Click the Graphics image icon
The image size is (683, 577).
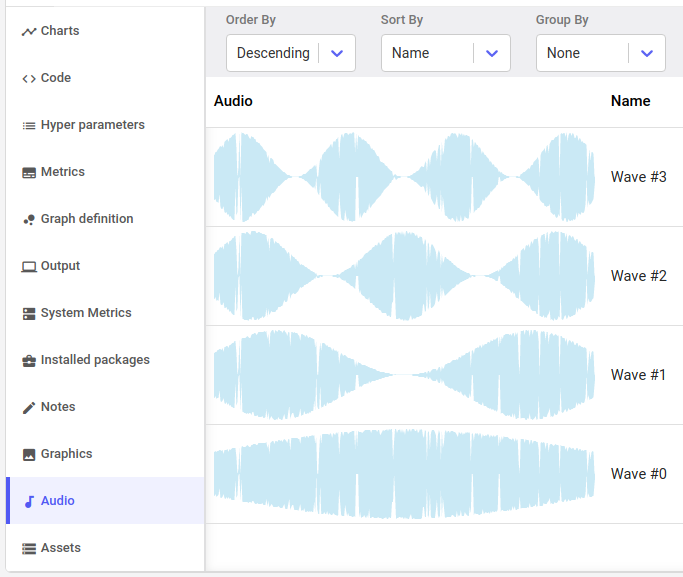[29, 455]
